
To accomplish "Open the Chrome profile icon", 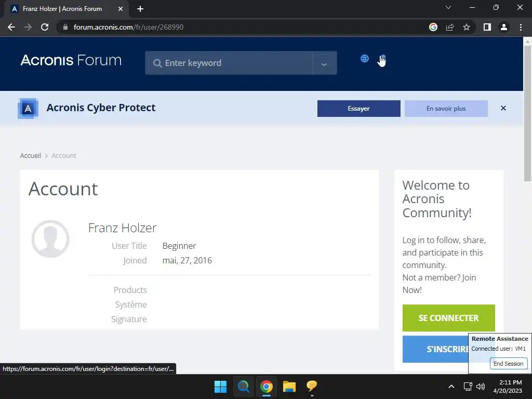I will pyautogui.click(x=504, y=27).
